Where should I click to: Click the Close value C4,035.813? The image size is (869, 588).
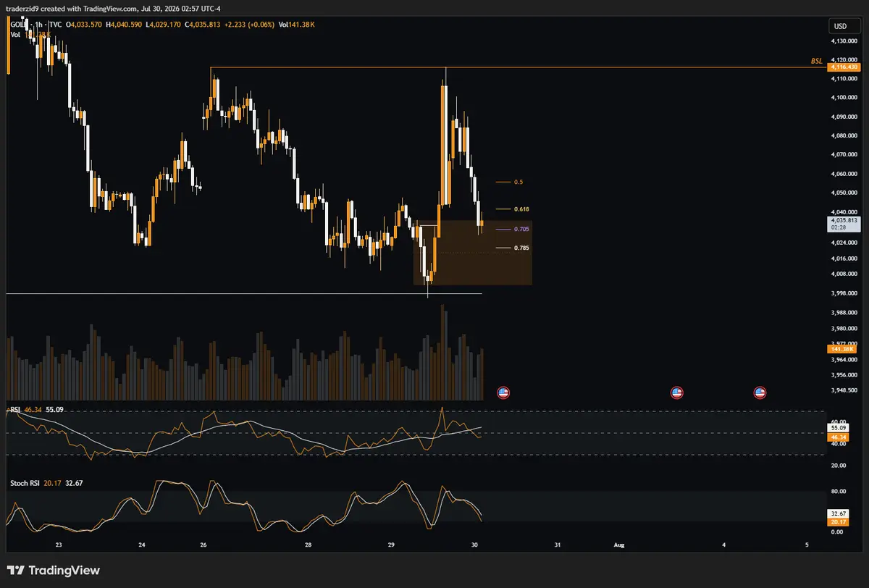point(203,25)
